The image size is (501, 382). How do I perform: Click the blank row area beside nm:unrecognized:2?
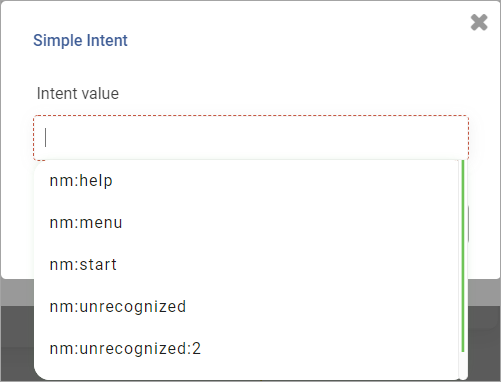tap(329, 349)
